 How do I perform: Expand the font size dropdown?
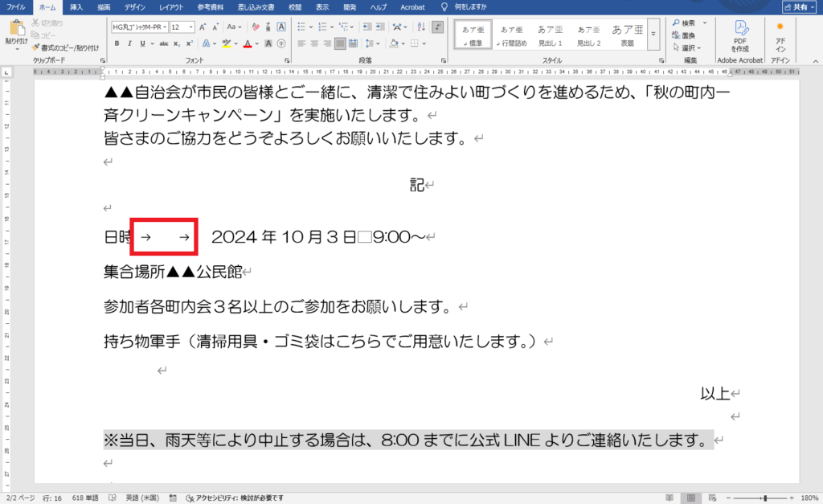190,27
